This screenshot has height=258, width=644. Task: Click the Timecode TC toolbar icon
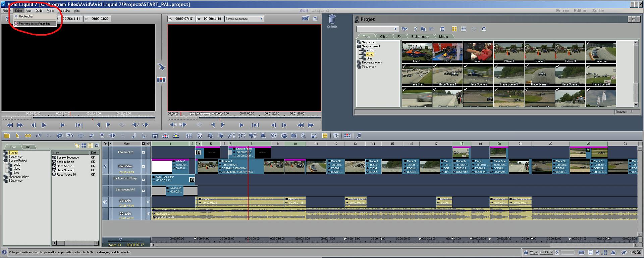pos(336,136)
